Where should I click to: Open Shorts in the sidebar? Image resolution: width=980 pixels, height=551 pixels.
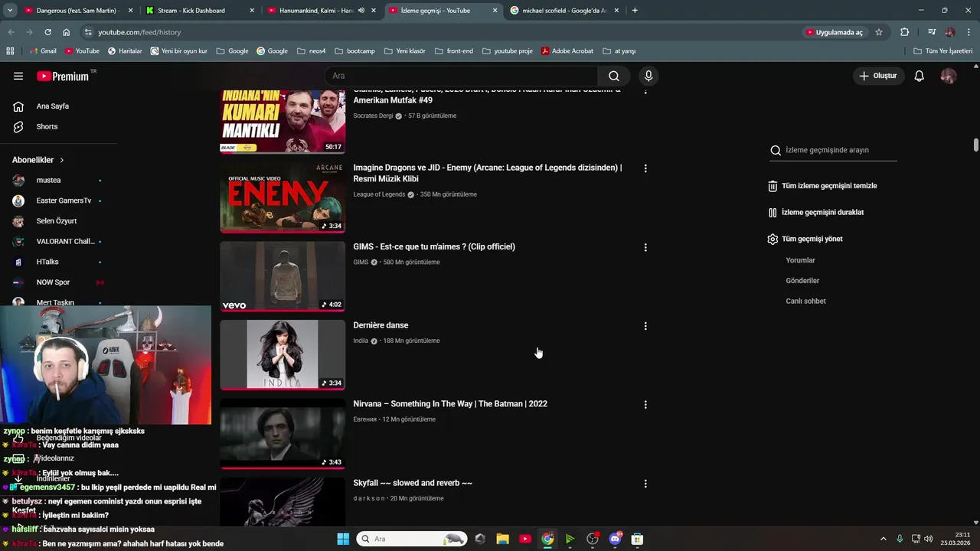47,126
